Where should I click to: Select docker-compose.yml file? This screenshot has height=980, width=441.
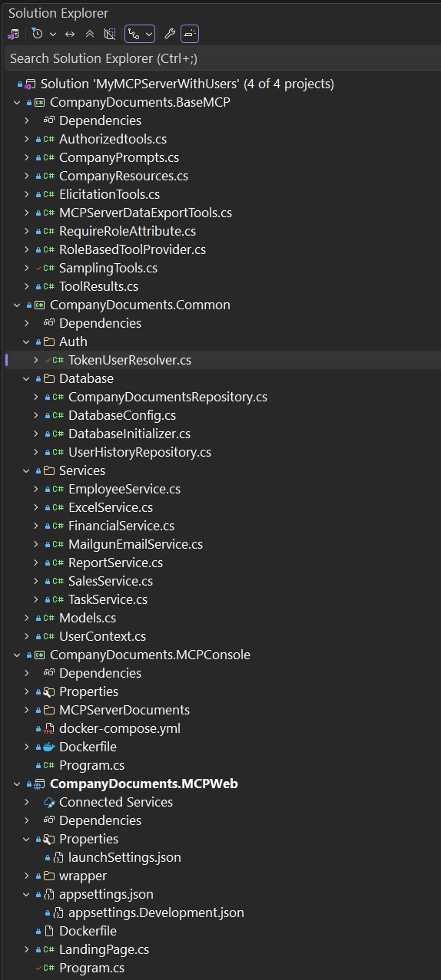119,728
